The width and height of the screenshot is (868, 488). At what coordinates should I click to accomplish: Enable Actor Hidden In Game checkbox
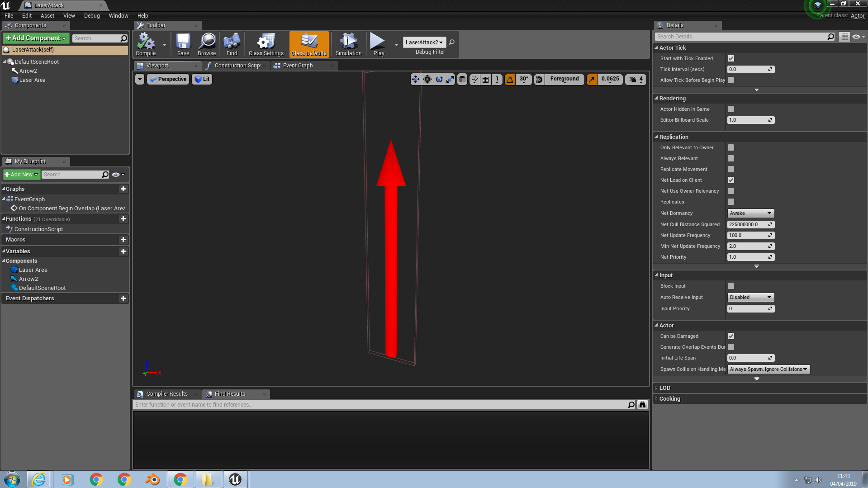point(731,109)
